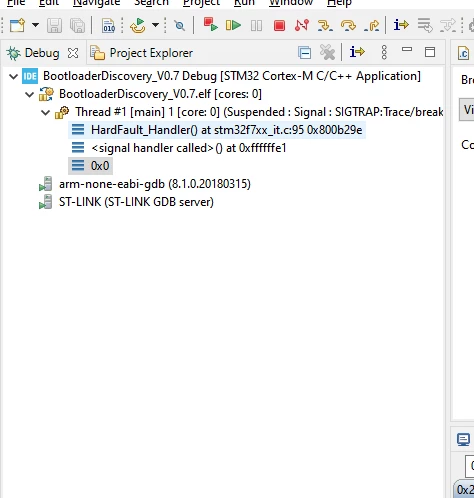Click the Debug launch toolbar icon

tap(138, 26)
